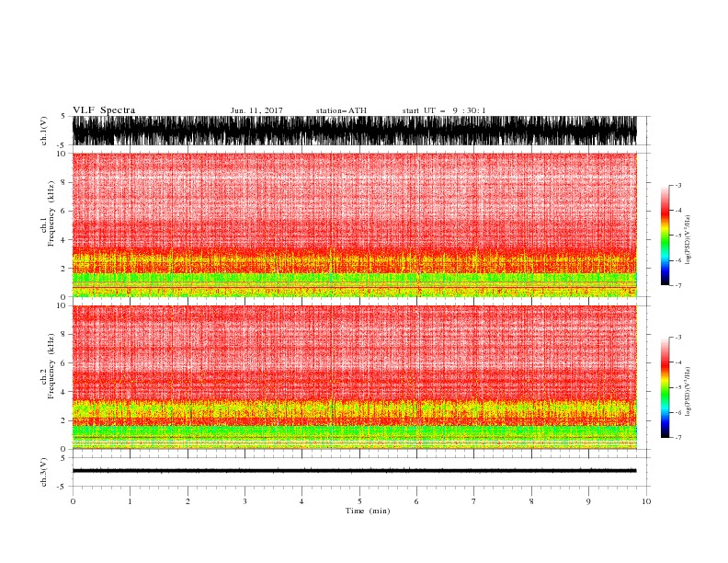
Task: Click inside the ch.1 spectrogram plot
Action: 355,224
